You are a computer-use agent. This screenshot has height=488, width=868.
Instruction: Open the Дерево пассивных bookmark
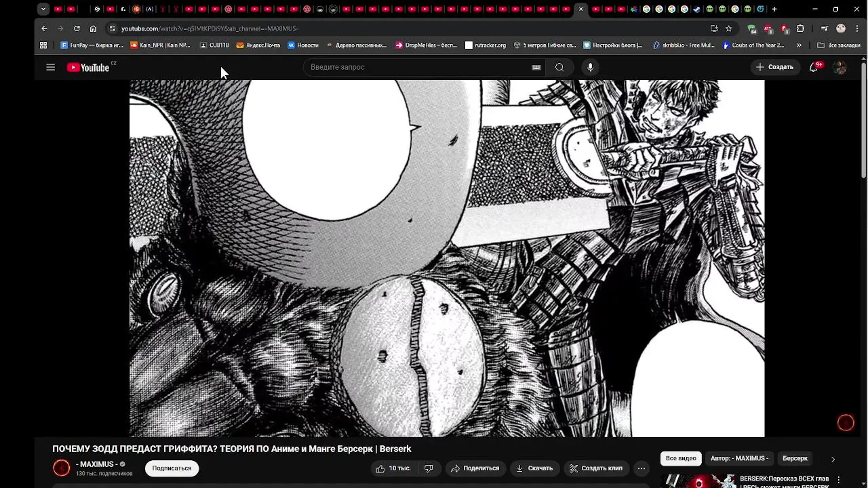point(356,45)
